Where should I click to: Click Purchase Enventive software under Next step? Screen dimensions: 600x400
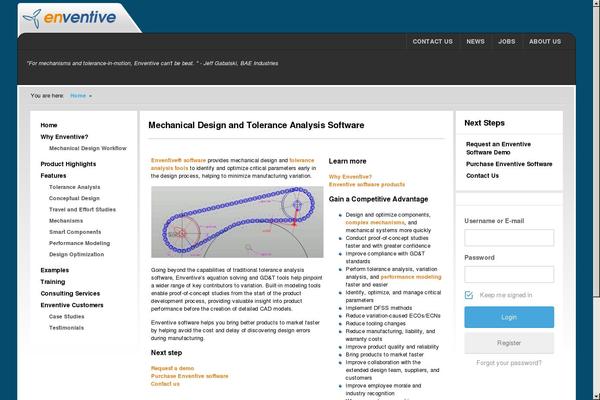tap(189, 376)
